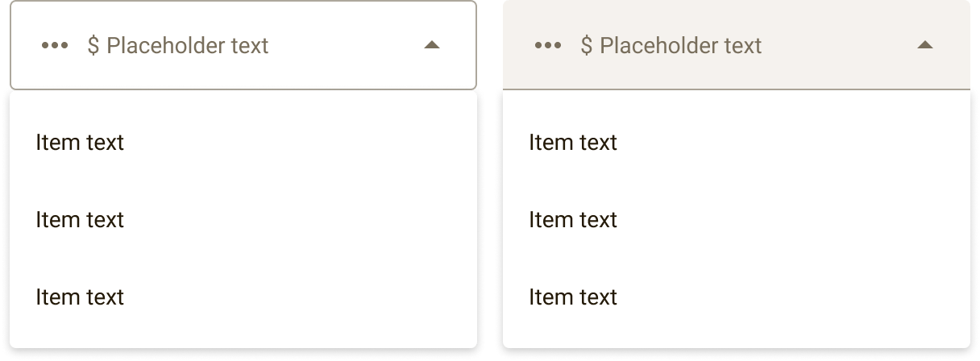This screenshot has height=361, width=980.
Task: Click the three-dots icon in the filled select
Action: [x=548, y=46]
